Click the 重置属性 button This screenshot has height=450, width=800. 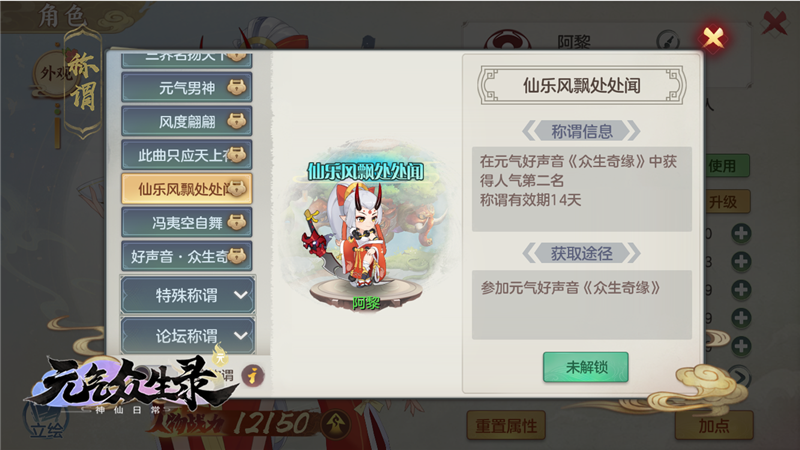[506, 425]
